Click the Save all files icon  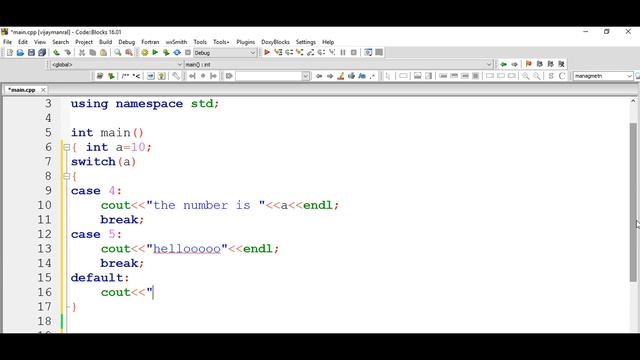click(42, 53)
